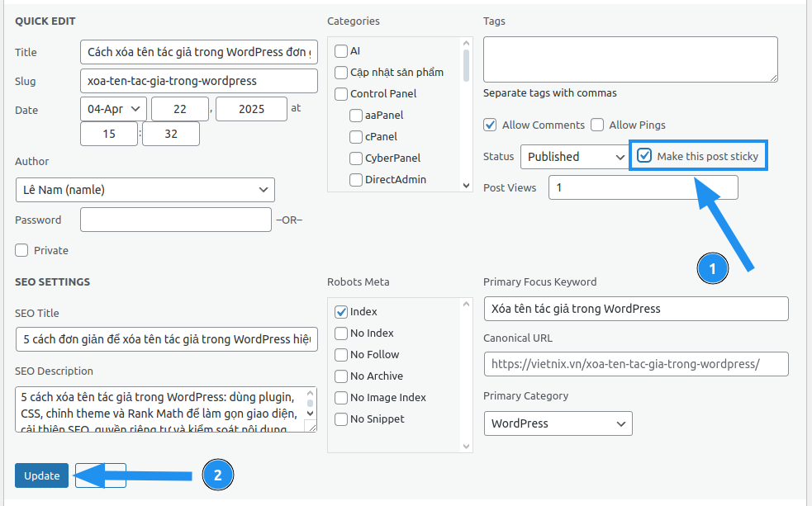The height and width of the screenshot is (506, 812).
Task: Check the No Follow robots option
Action: click(341, 355)
